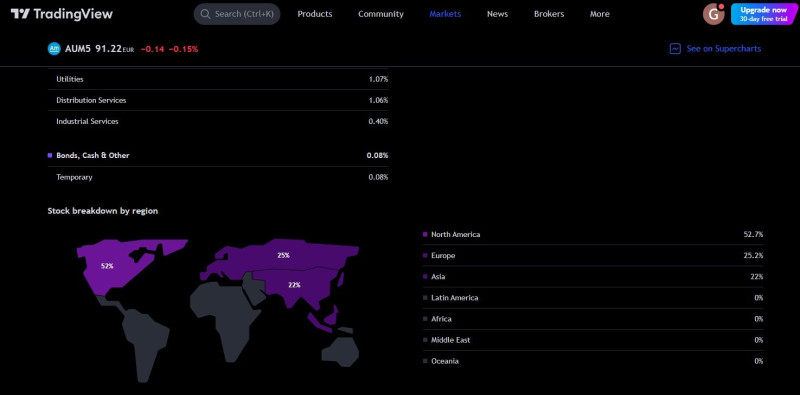
Task: Click the Bonds, Cash & Other purple marker
Action: (50, 155)
